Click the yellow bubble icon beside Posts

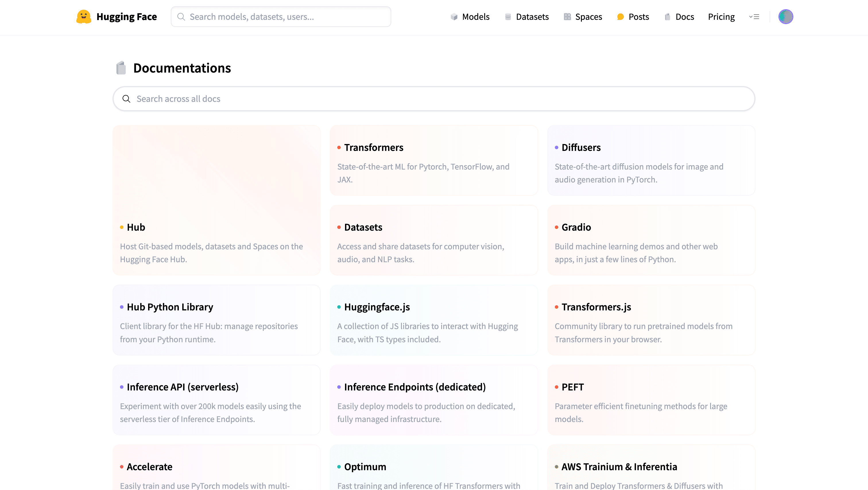point(620,17)
